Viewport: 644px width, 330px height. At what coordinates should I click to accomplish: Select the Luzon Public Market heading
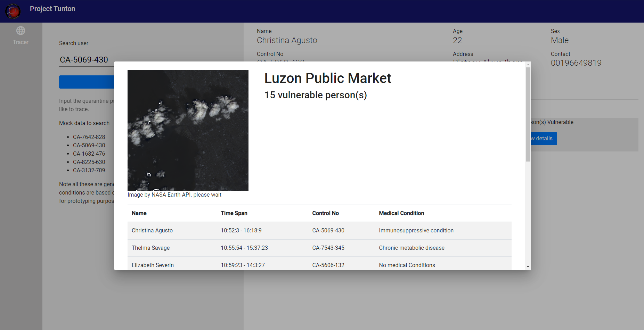coord(328,78)
